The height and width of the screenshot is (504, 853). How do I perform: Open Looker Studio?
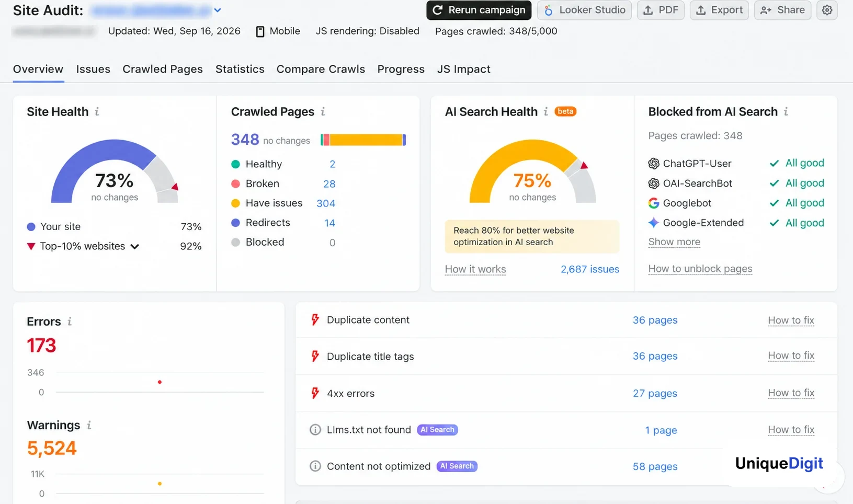[585, 10]
